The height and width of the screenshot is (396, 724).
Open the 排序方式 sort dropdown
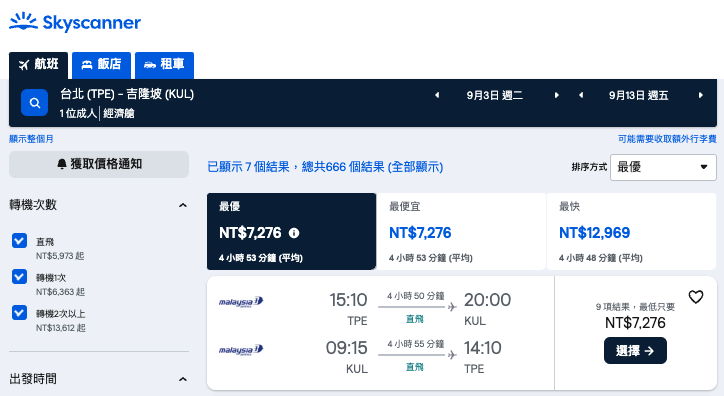tap(663, 167)
